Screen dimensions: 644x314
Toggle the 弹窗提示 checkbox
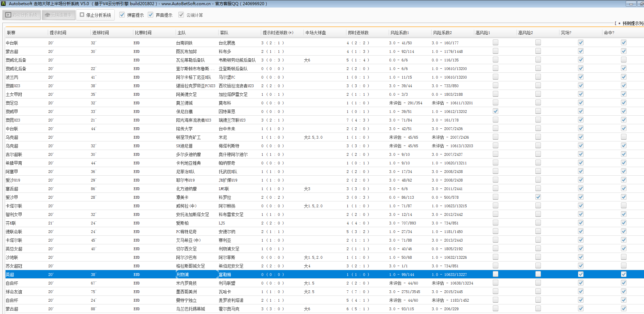tap(122, 15)
